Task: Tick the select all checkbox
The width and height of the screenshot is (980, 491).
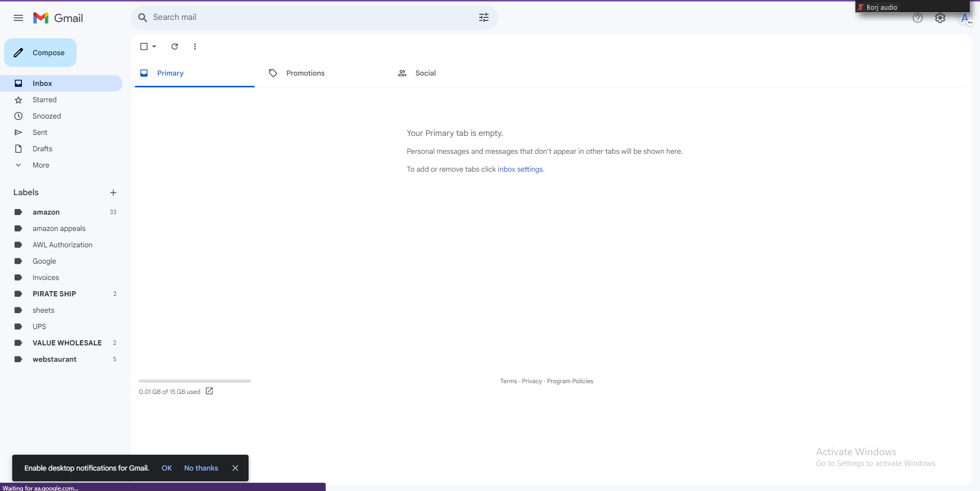Action: pyautogui.click(x=144, y=46)
